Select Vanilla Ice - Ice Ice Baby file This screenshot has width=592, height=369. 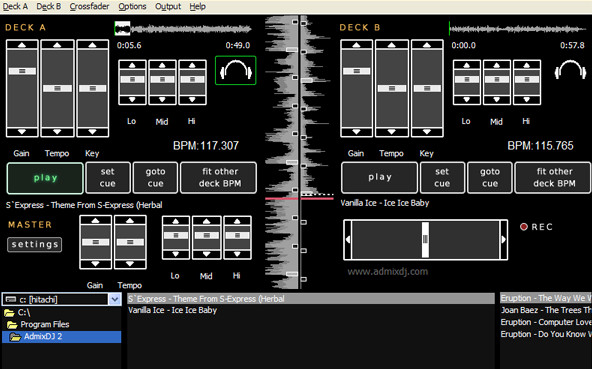point(311,310)
